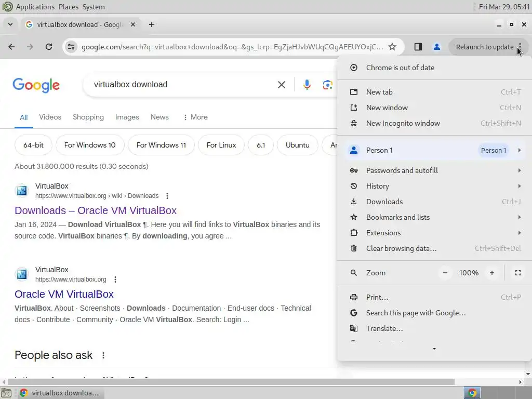This screenshot has height=399, width=532.
Task: Click the Google logo
Action: click(x=36, y=85)
